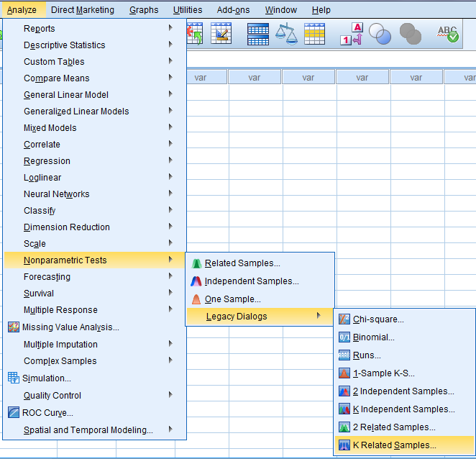
Task: Expand the Nonparametric Tests submenu arrow
Action: [170, 260]
